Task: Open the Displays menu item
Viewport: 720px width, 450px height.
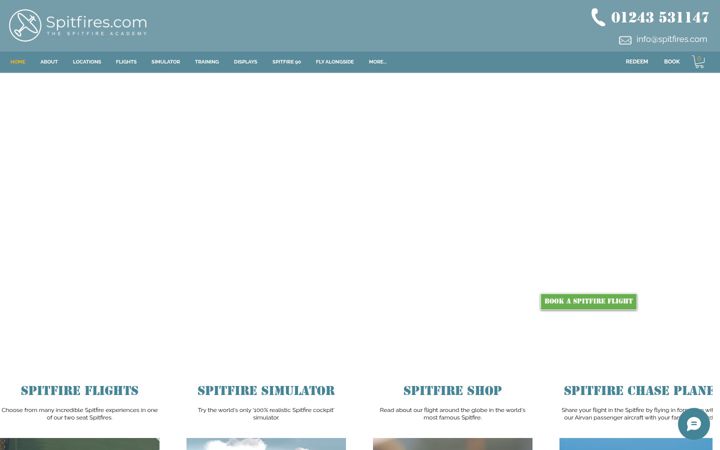Action: [x=246, y=62]
